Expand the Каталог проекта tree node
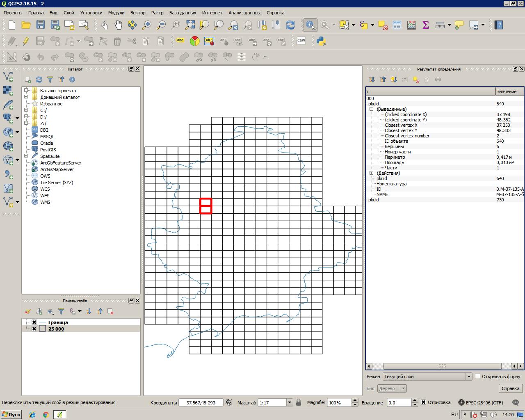Screen dimensions: 525x420 point(26,91)
